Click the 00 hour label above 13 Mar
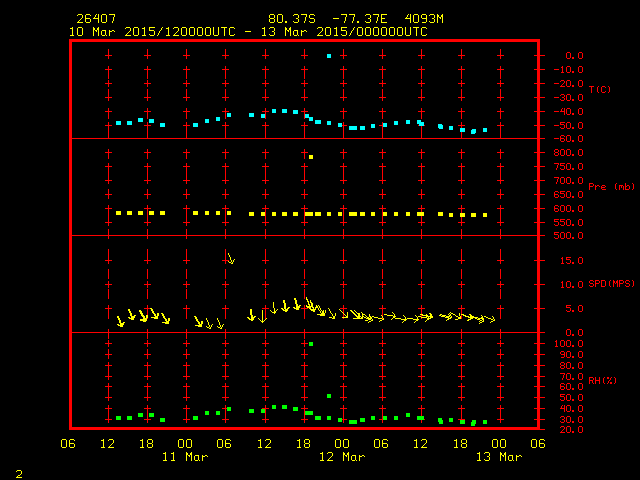Screen dimensions: 640x480 pyautogui.click(x=499, y=444)
